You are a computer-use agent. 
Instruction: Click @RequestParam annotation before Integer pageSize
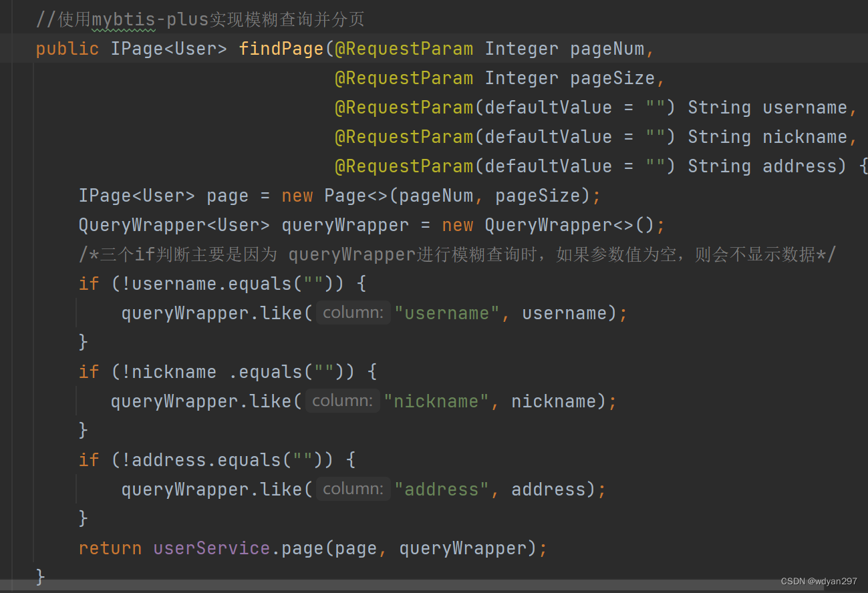click(404, 78)
